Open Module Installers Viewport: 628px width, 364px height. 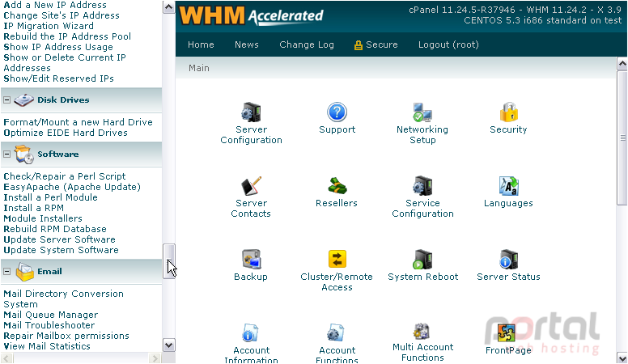click(43, 218)
